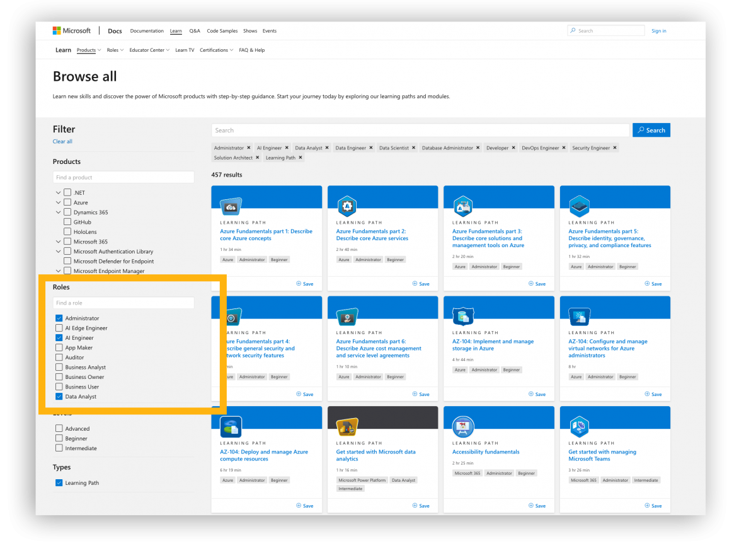Screen dimensions: 756x553
Task: Check the AI Edge Engineer role
Action: click(59, 328)
